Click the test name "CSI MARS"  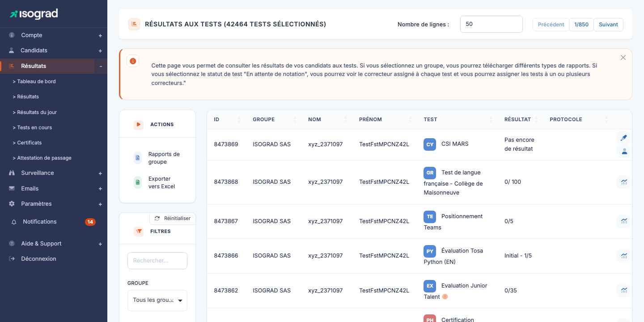455,144
